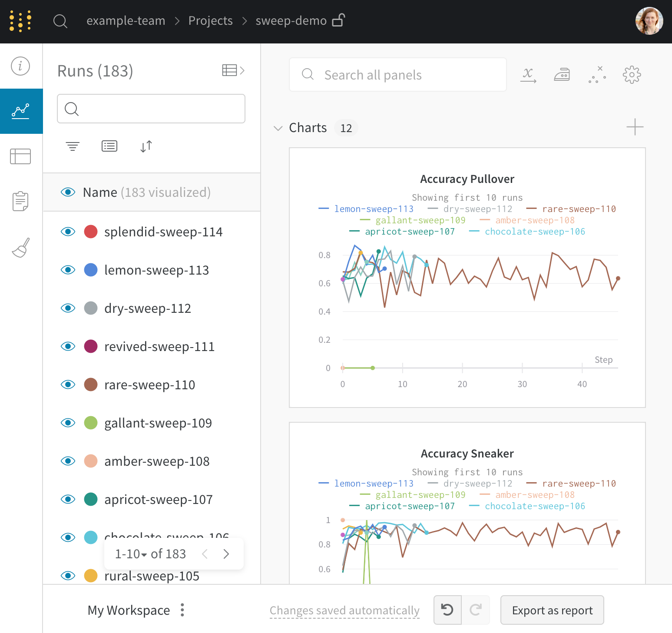Hide the splendid-sweep-114 run
The image size is (672, 633).
point(68,232)
